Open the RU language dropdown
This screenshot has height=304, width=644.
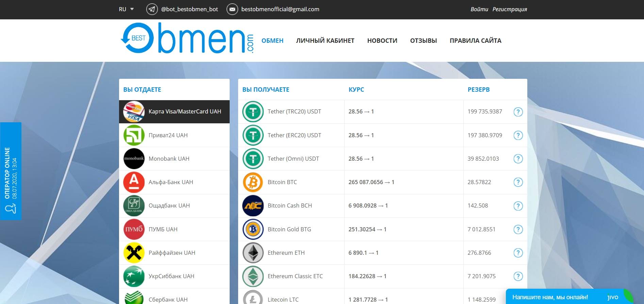pyautogui.click(x=126, y=9)
